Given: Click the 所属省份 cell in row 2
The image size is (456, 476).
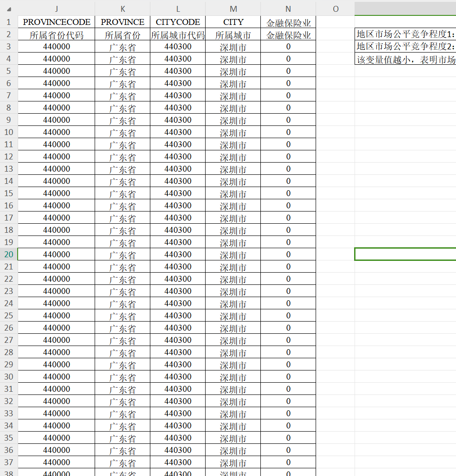Looking at the screenshot, I should tap(122, 34).
